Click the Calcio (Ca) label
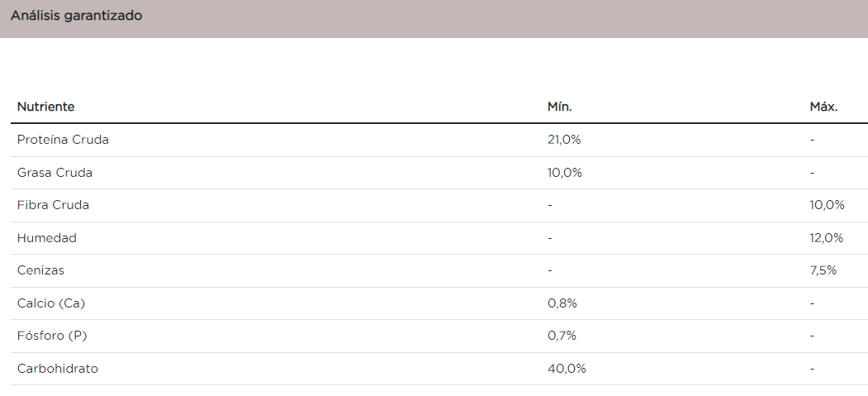Viewport: 868px width, 396px height. pyautogui.click(x=51, y=303)
